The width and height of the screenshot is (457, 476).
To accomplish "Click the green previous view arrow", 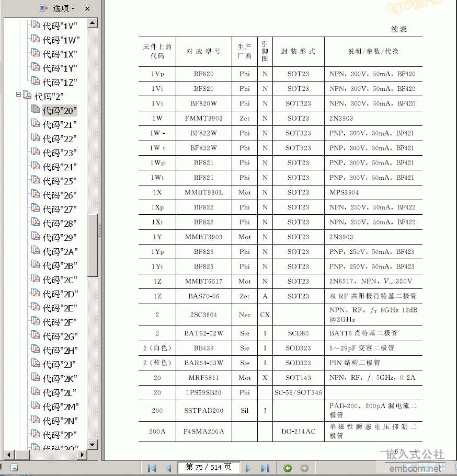I will pyautogui.click(x=288, y=468).
